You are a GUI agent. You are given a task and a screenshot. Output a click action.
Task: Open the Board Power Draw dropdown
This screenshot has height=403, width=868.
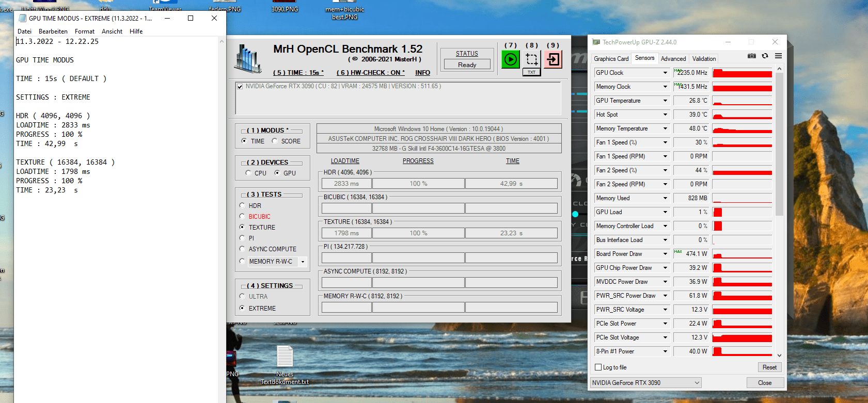[665, 254]
